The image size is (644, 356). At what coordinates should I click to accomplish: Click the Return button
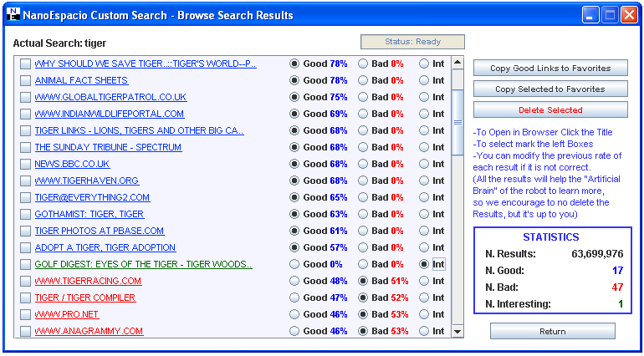552,332
